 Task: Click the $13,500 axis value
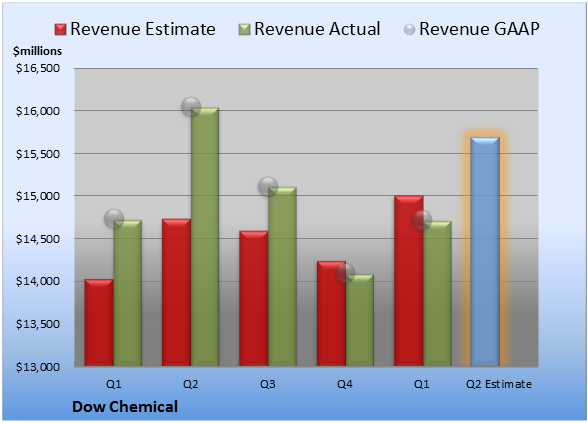38,324
